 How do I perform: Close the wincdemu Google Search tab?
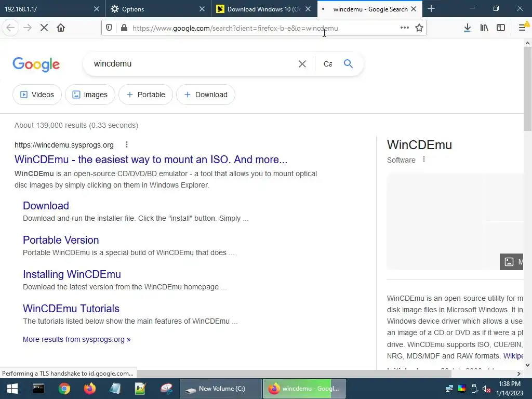coord(414,9)
